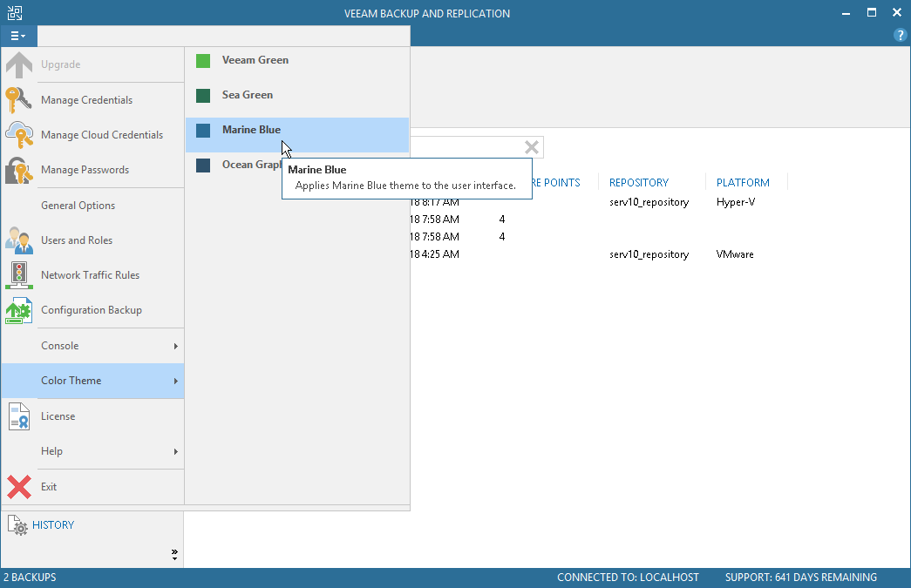Sort by PLATFORM column header
This screenshot has height=588, width=911.
pyautogui.click(x=743, y=182)
